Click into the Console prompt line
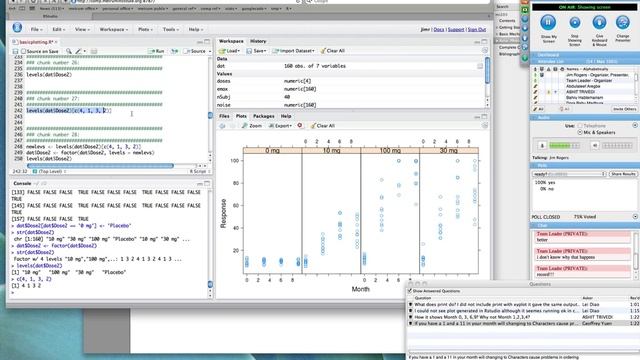The height and width of the screenshot is (360, 640). pos(109,292)
